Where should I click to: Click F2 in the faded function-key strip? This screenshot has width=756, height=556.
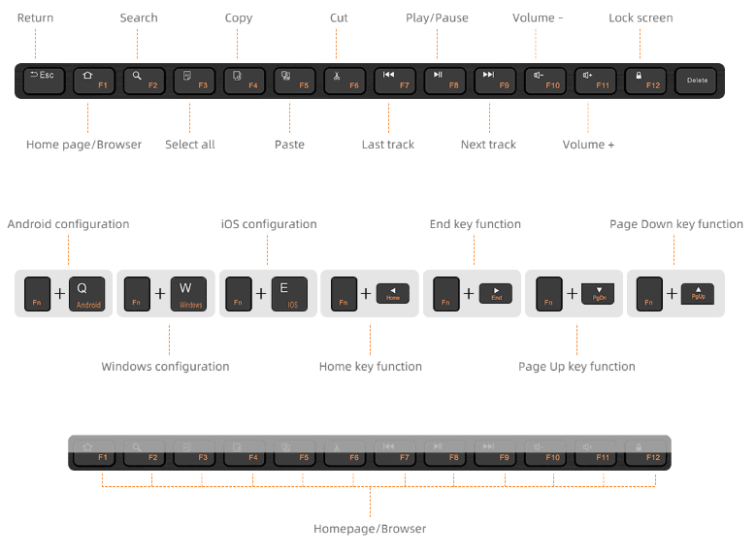145,453
